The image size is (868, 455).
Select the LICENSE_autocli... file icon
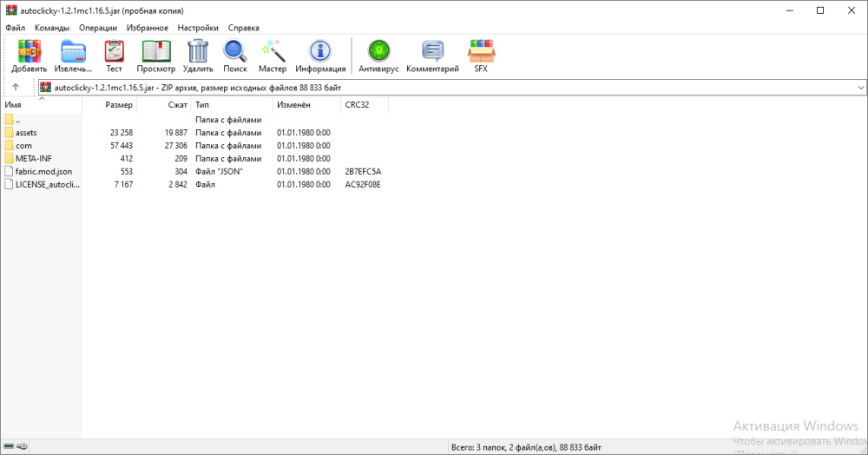tap(9, 184)
